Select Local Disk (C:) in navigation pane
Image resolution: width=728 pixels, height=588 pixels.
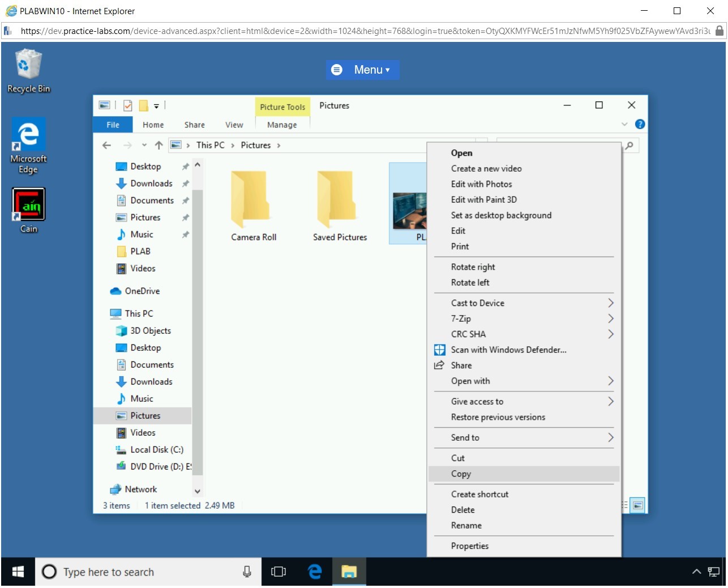pyautogui.click(x=156, y=449)
